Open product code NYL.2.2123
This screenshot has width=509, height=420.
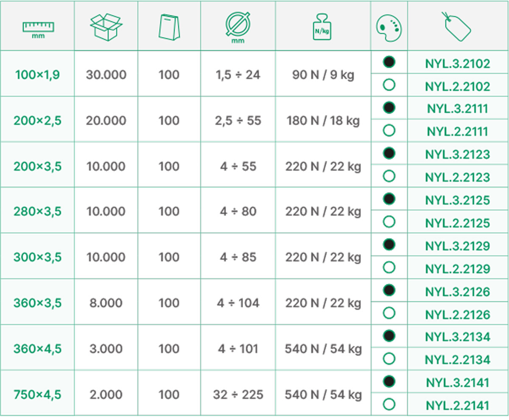point(458,177)
